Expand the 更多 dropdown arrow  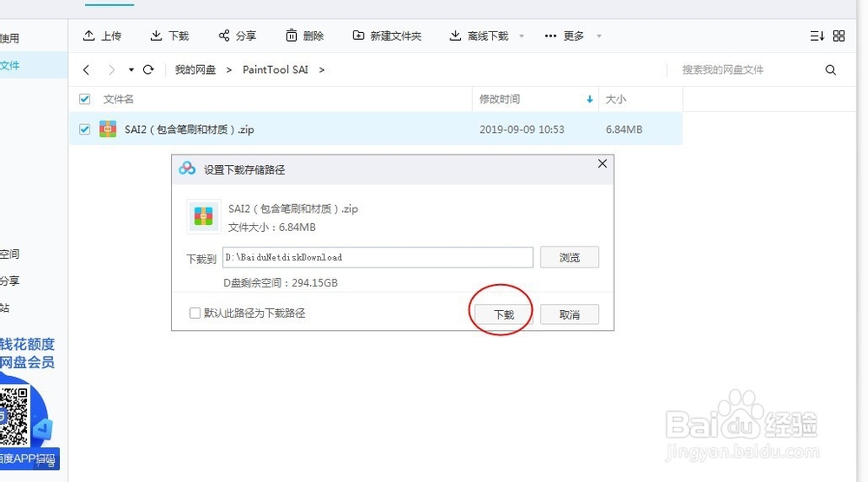point(599,36)
